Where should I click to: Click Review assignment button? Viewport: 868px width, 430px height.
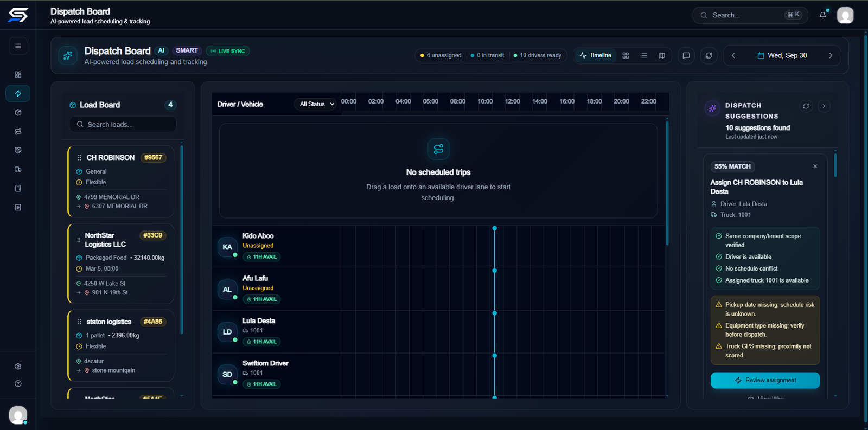[x=765, y=380]
